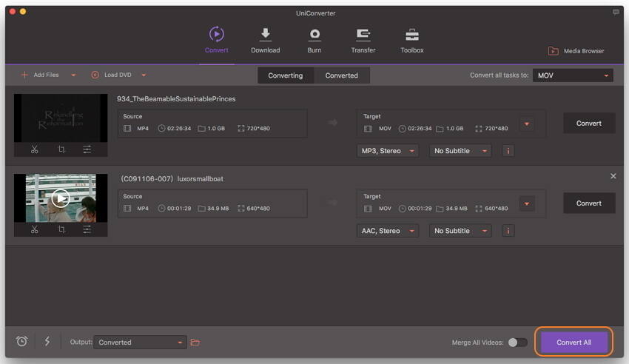This screenshot has width=629, height=364.
Task: Click the Convert All button
Action: coord(573,343)
